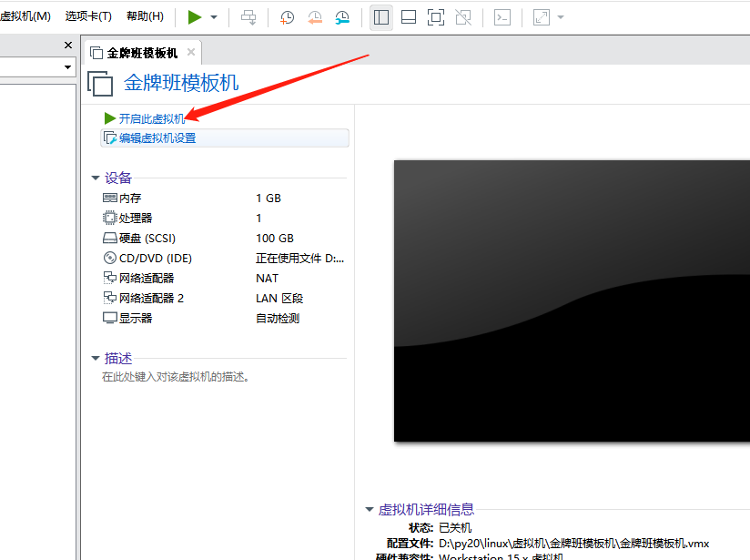Open the library panel search dropdown
Viewport: 750px width, 560px height.
pyautogui.click(x=67, y=67)
